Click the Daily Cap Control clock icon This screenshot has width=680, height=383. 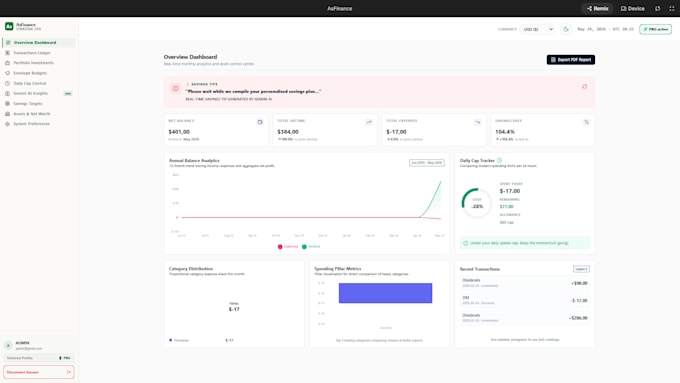coord(7,83)
